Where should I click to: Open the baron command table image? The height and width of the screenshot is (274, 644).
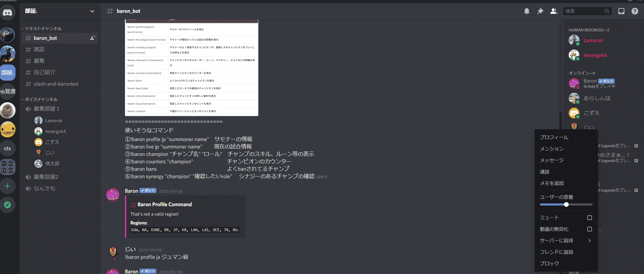click(191, 67)
